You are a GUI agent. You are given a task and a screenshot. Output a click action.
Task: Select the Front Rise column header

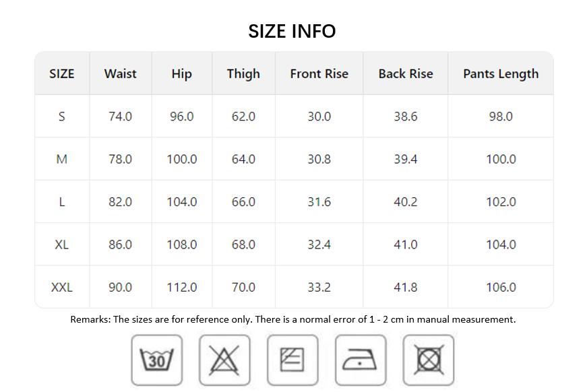[319, 73]
